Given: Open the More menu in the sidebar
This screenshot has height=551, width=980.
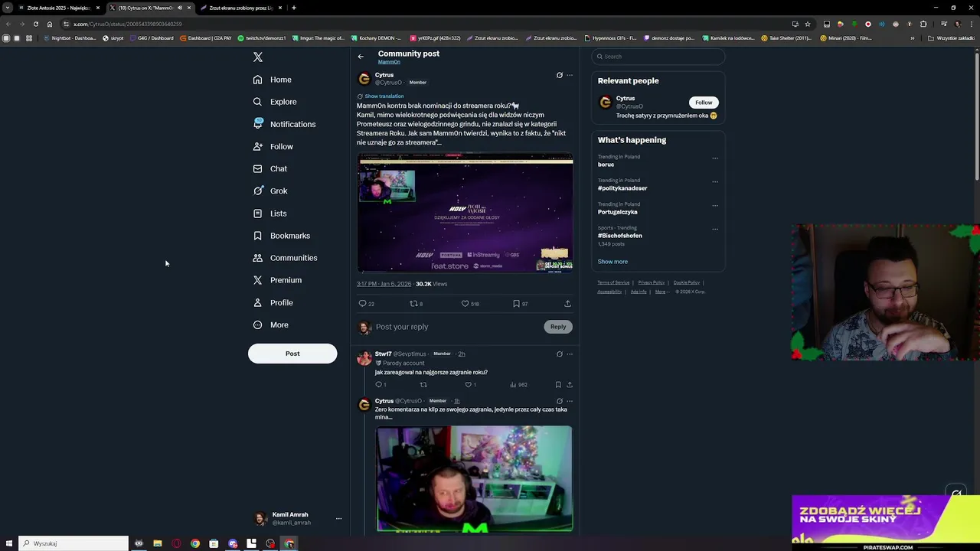Looking at the screenshot, I should (x=270, y=324).
